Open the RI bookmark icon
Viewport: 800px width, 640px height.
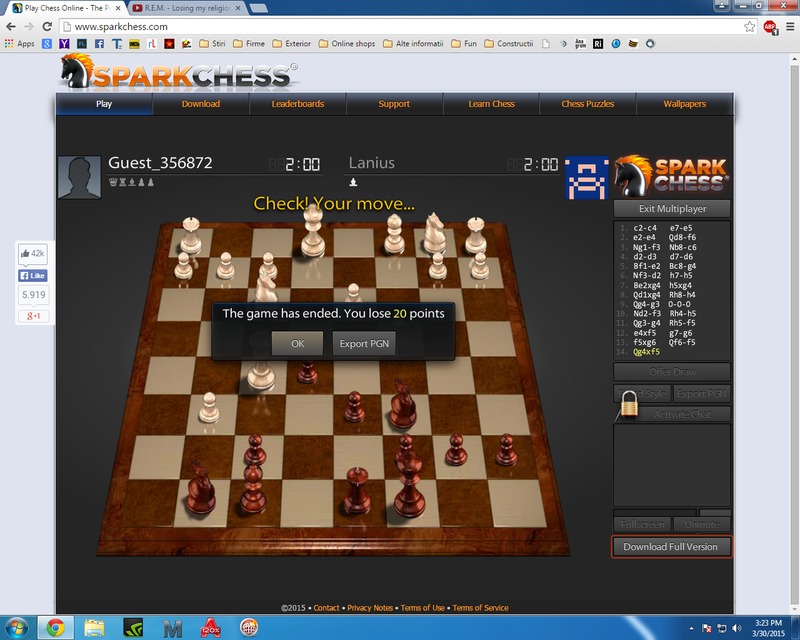(598, 44)
